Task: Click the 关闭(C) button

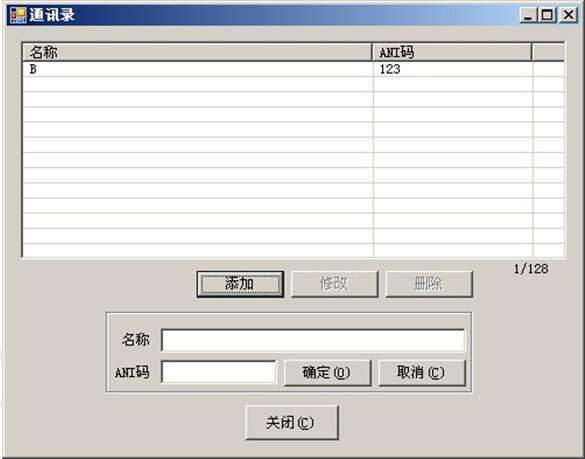Action: point(292,422)
